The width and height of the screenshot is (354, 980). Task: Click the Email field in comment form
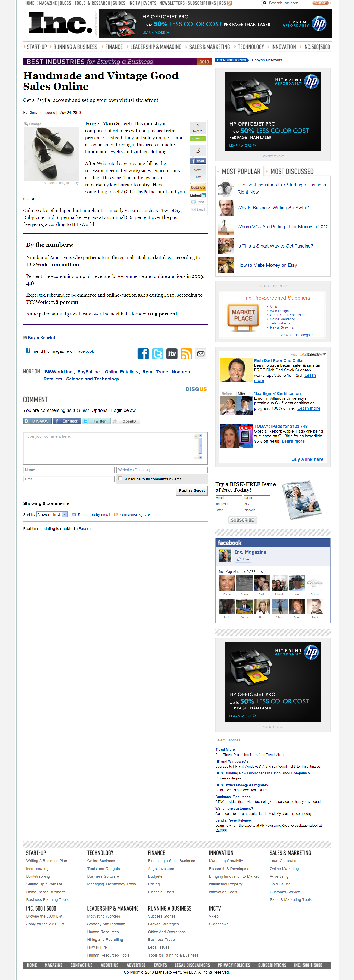point(69,479)
